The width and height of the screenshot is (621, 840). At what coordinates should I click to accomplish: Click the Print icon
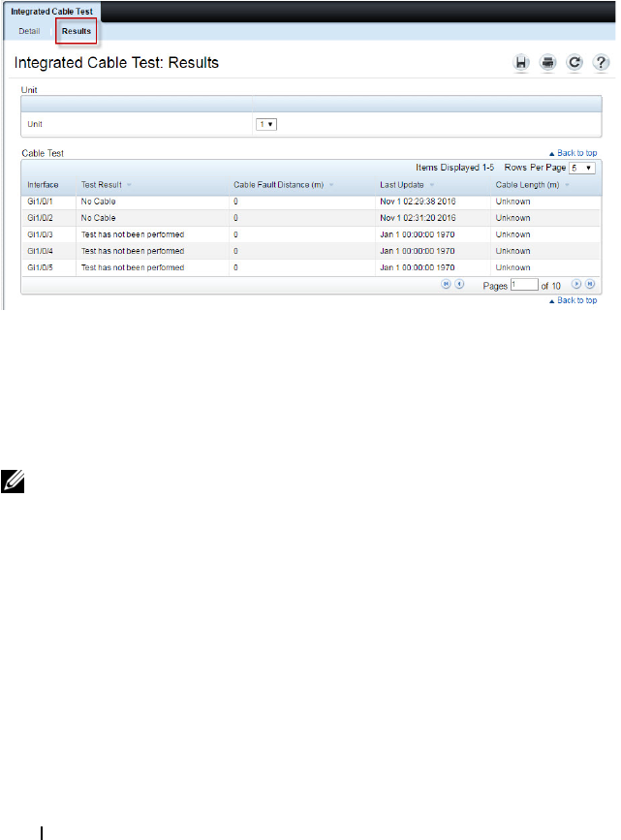[x=547, y=63]
